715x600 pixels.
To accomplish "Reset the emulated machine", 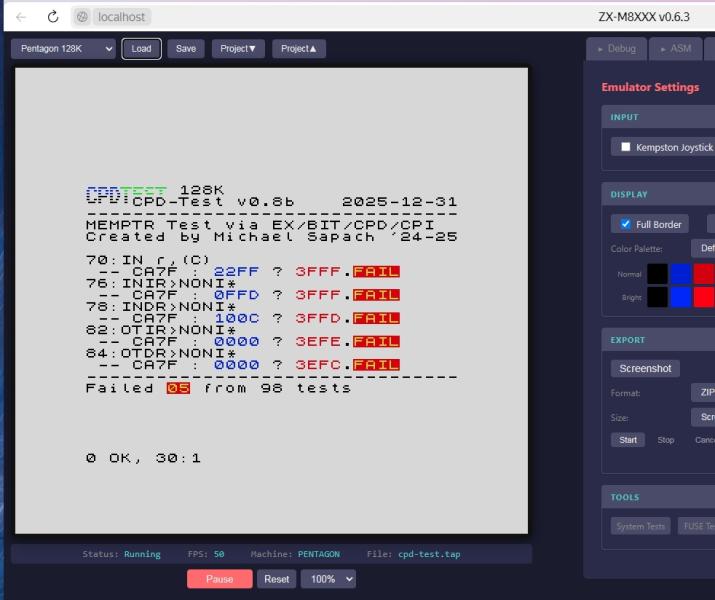I will click(277, 579).
